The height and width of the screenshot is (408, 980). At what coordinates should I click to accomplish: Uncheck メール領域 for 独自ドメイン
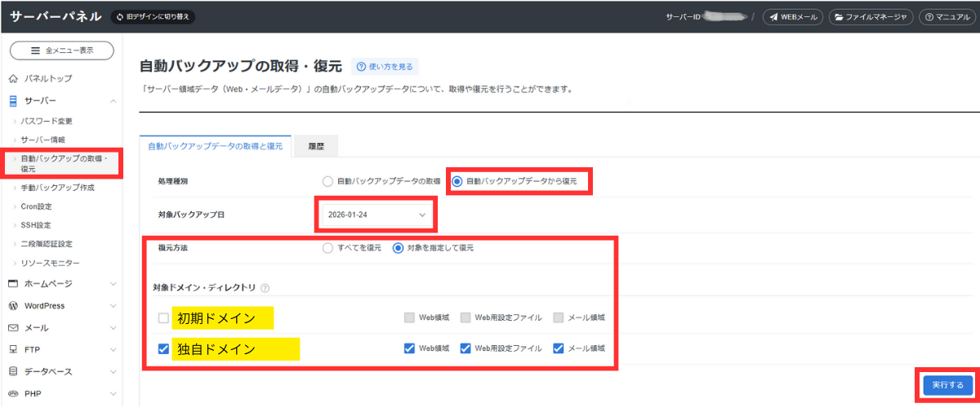559,348
